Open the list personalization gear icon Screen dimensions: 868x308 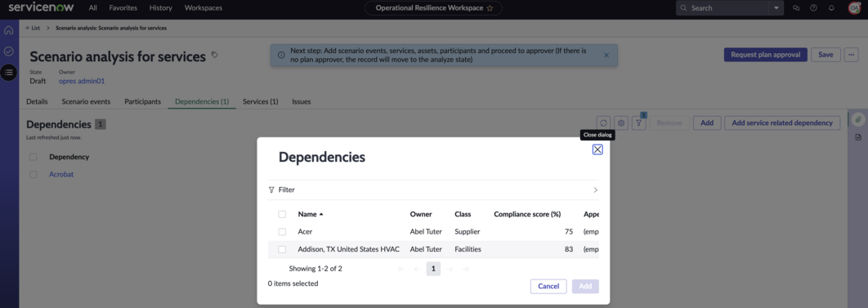click(621, 123)
